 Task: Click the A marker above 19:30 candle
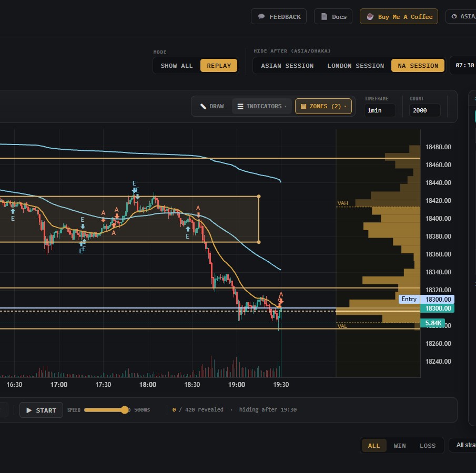point(281,294)
